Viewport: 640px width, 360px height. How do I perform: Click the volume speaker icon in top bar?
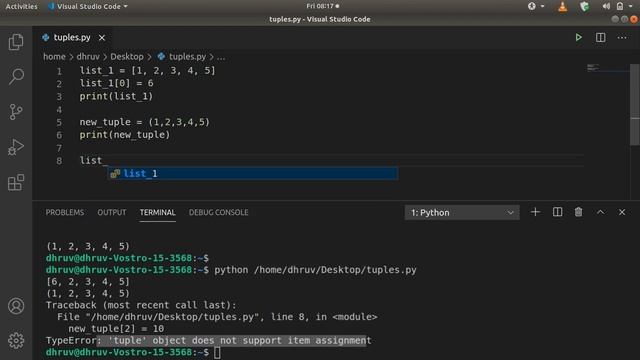(606, 6)
